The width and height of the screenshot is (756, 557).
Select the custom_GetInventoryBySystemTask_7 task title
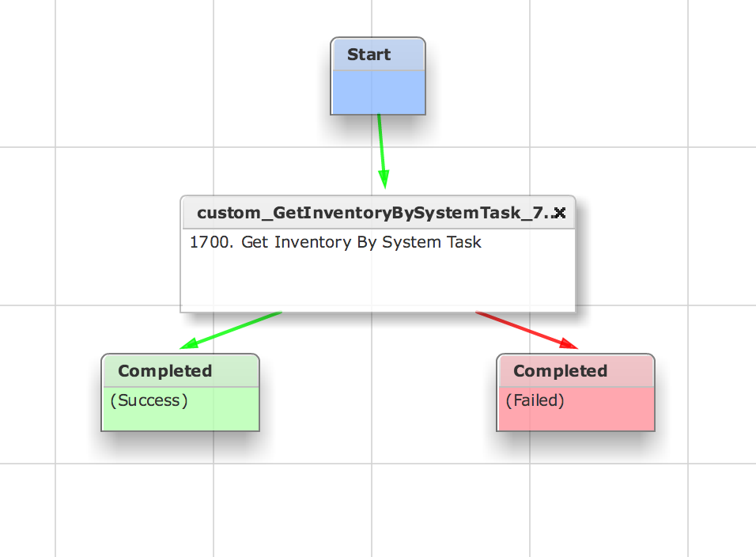coord(376,213)
